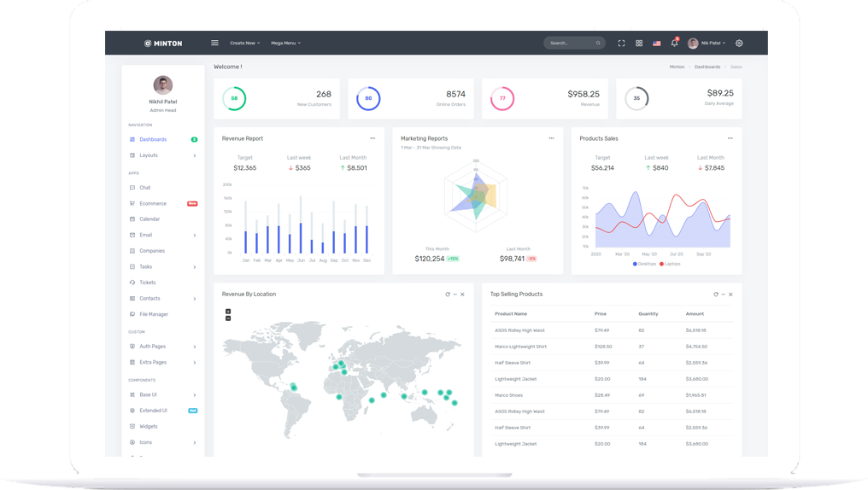
Task: Click the hamburger menu icon
Action: (x=214, y=43)
